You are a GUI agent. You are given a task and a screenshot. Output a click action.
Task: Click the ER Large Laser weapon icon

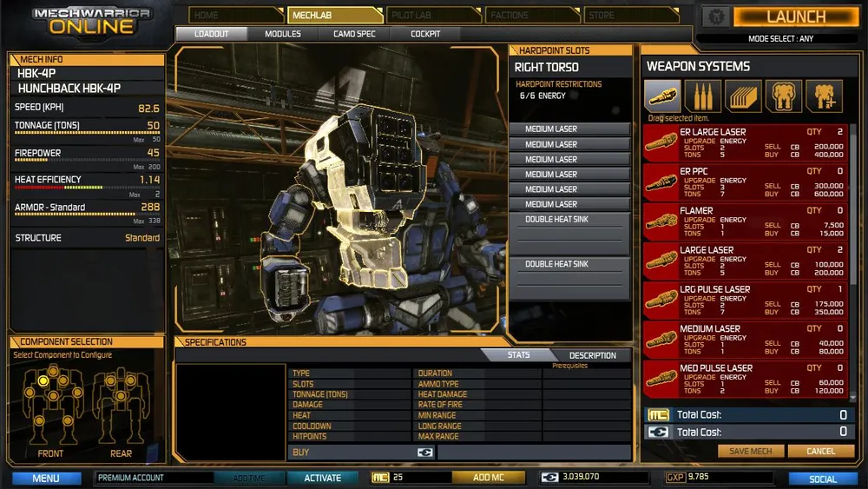(661, 142)
